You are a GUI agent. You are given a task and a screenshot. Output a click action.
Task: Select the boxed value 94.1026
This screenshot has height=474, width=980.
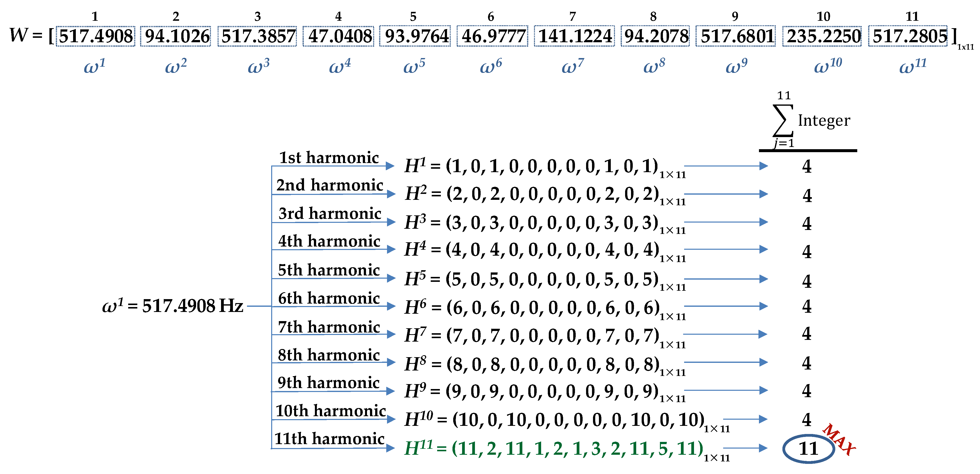(176, 36)
